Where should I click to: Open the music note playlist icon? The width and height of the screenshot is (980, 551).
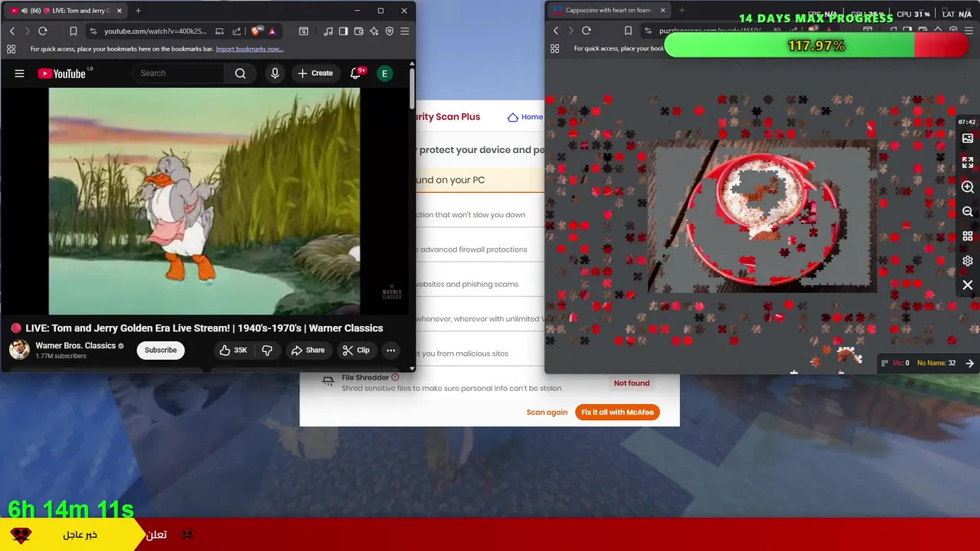[328, 31]
